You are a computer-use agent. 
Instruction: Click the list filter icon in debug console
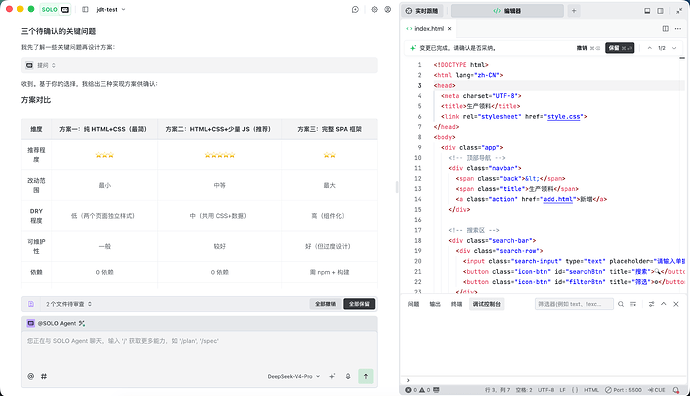coord(633,304)
